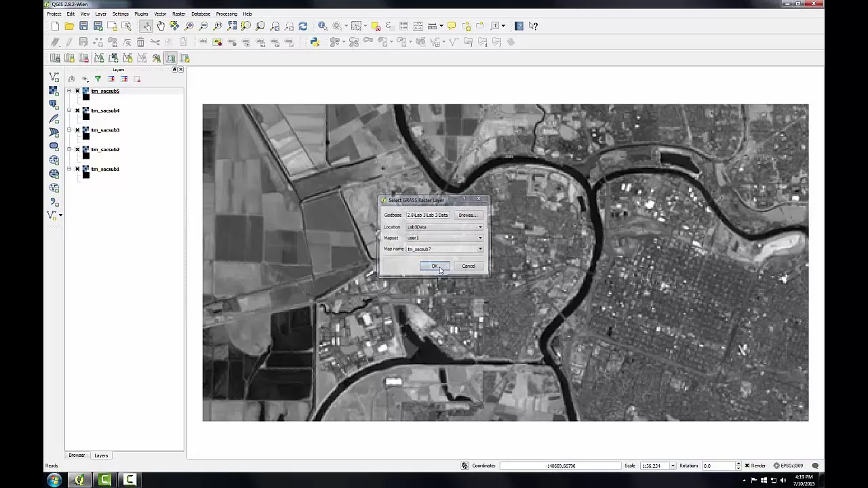Open the Raster menu
The height and width of the screenshot is (488, 868).
pyautogui.click(x=178, y=14)
